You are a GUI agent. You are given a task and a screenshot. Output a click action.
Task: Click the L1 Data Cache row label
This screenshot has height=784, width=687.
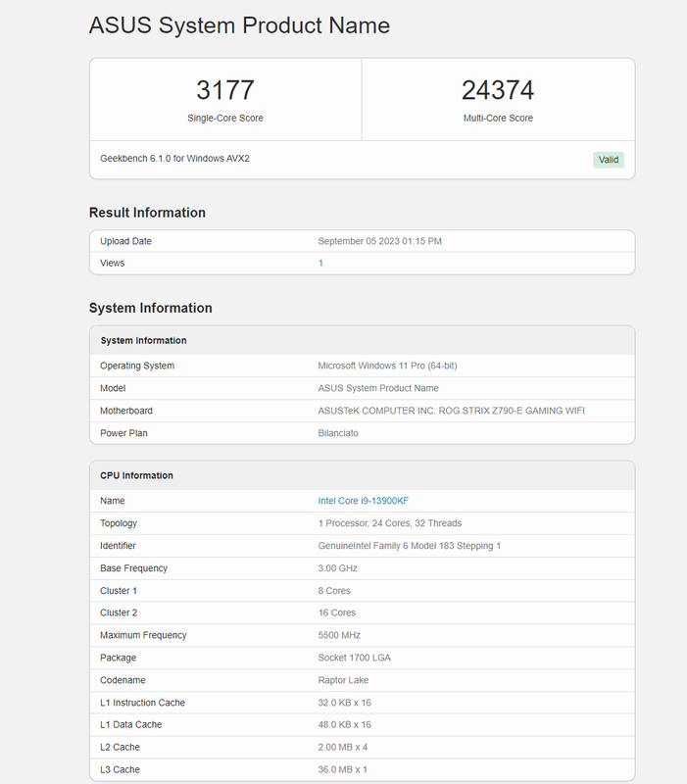tap(131, 724)
